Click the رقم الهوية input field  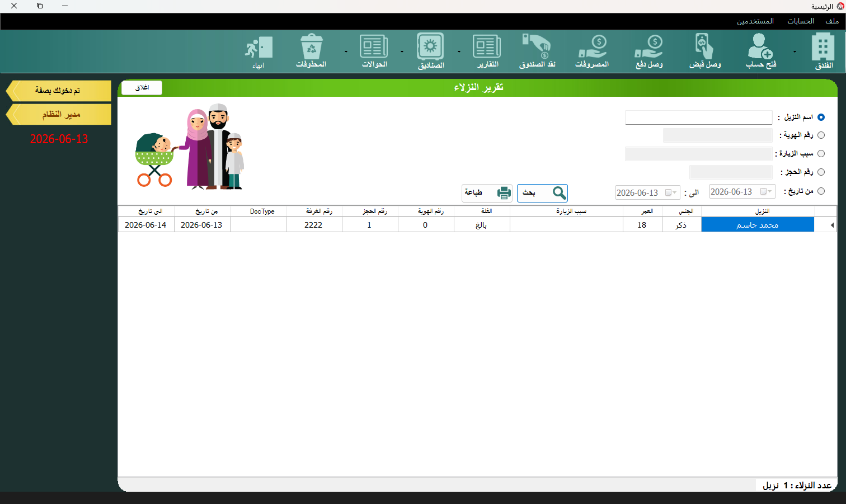717,135
